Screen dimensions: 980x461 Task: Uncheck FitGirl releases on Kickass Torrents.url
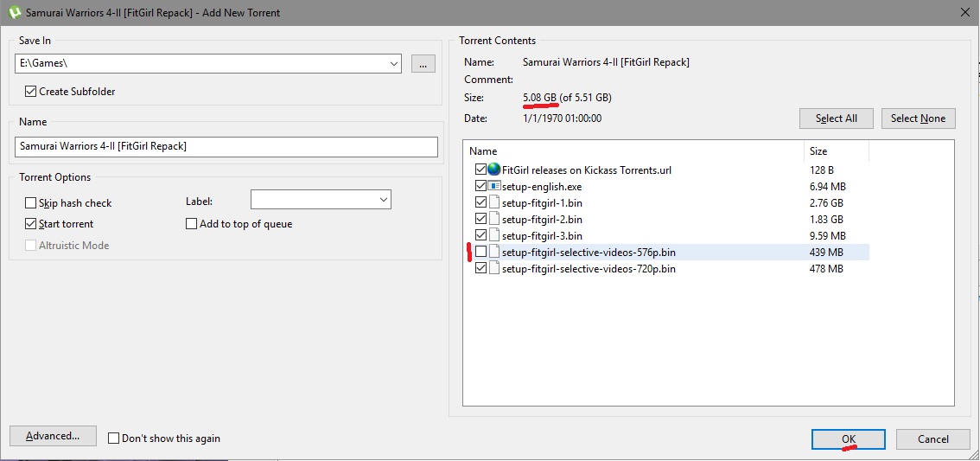coord(480,170)
